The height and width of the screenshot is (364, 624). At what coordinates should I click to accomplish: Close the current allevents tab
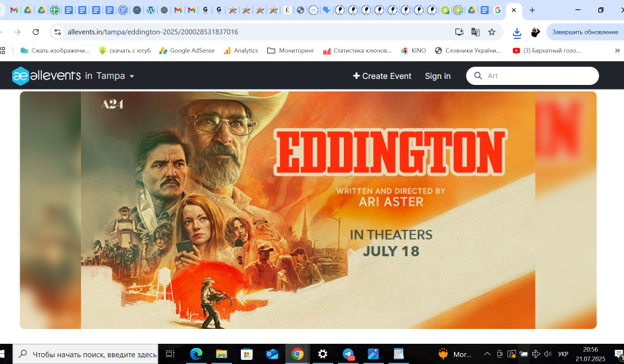tap(514, 10)
